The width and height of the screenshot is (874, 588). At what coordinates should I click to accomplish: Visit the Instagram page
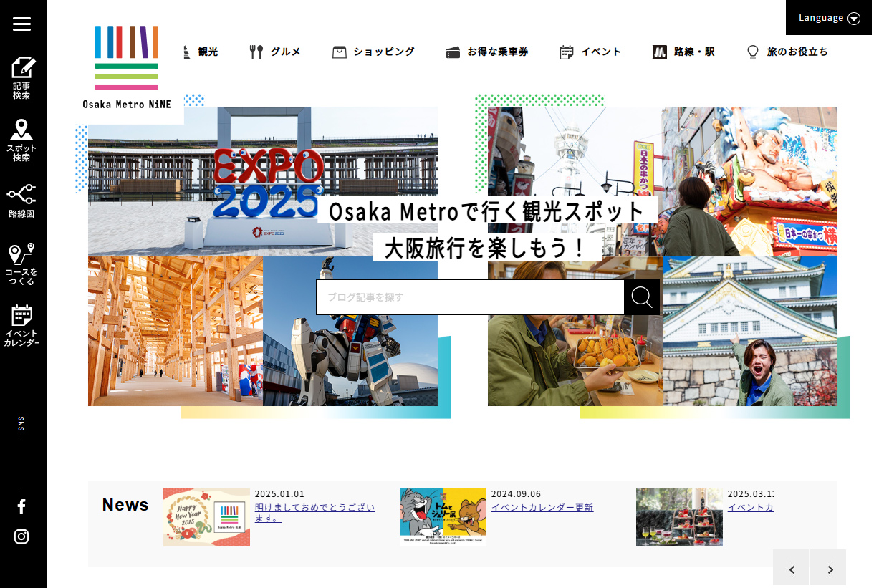(x=21, y=536)
